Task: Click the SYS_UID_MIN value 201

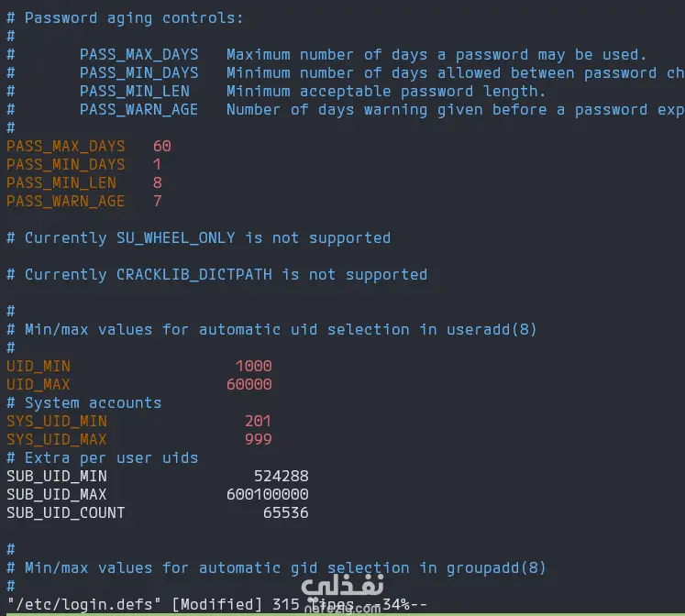Action: 258,421
